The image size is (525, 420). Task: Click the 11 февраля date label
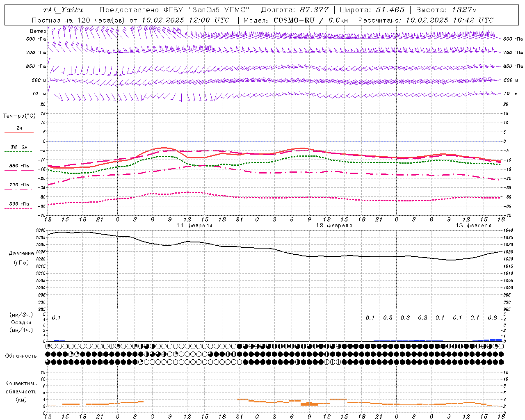click(194, 226)
